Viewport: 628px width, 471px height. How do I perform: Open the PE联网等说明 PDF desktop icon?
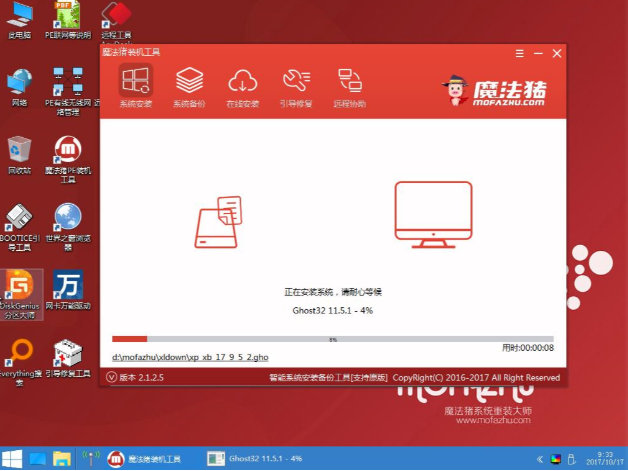(x=68, y=20)
